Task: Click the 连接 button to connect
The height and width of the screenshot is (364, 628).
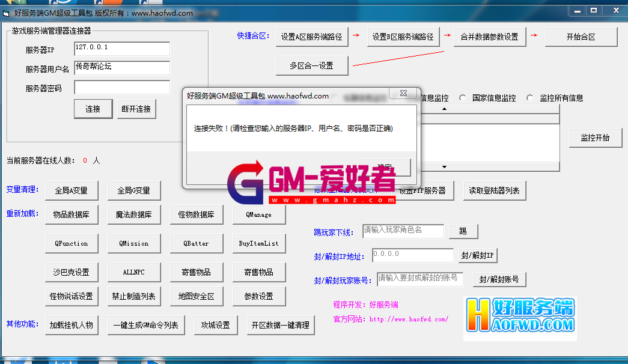Action: (x=93, y=109)
